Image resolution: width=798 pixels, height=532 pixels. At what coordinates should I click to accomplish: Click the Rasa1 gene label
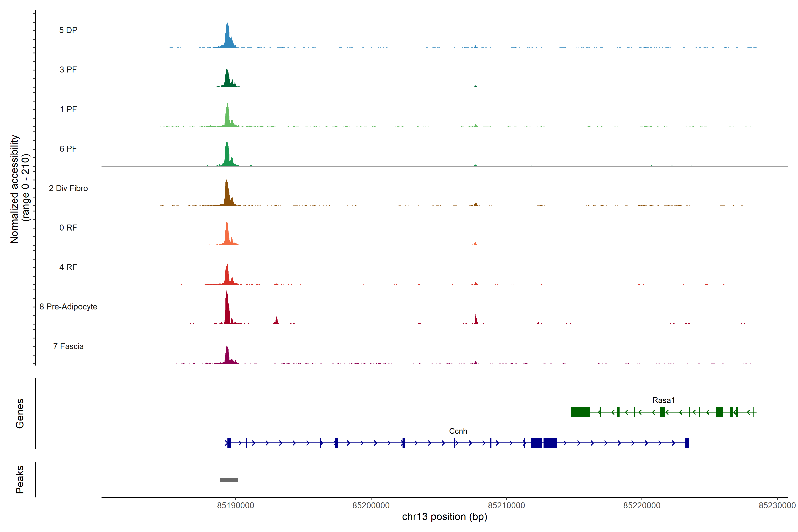[663, 400]
